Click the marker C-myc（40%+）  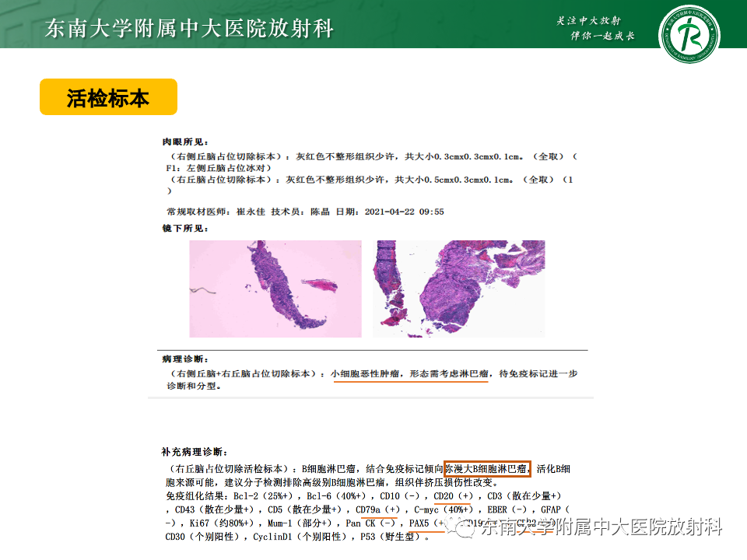pos(444,509)
